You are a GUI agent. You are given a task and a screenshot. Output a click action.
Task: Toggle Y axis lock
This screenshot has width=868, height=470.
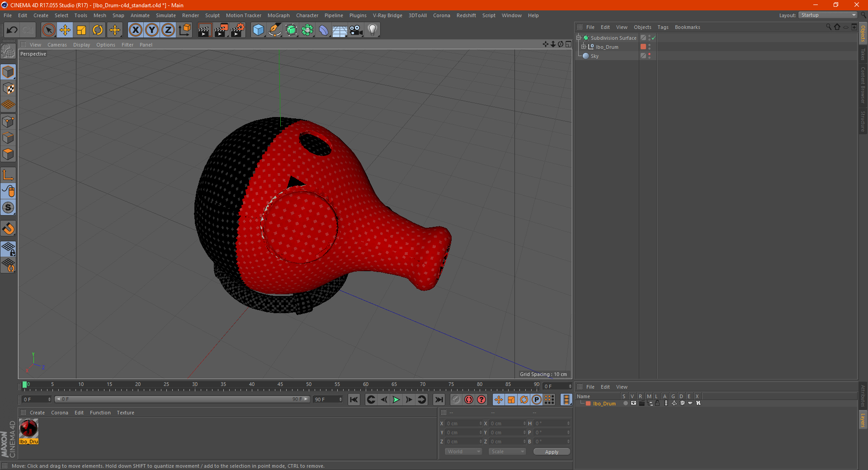(x=152, y=30)
